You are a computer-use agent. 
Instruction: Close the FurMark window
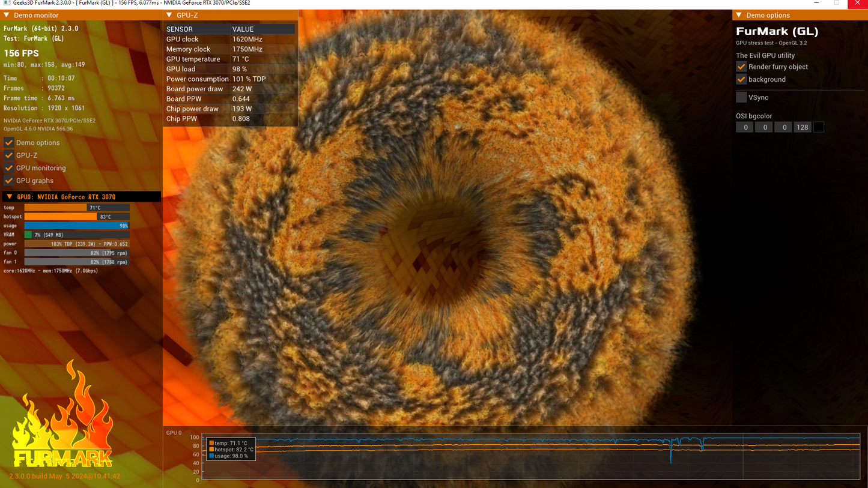858,4
